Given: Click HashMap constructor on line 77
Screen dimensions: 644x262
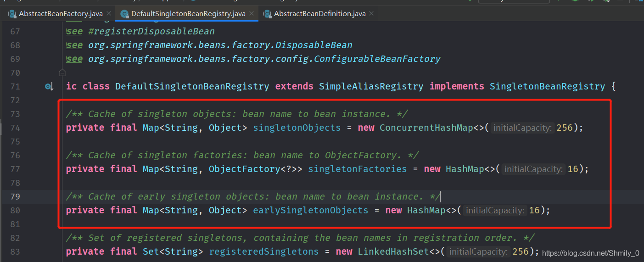Looking at the screenshot, I should (465, 169).
